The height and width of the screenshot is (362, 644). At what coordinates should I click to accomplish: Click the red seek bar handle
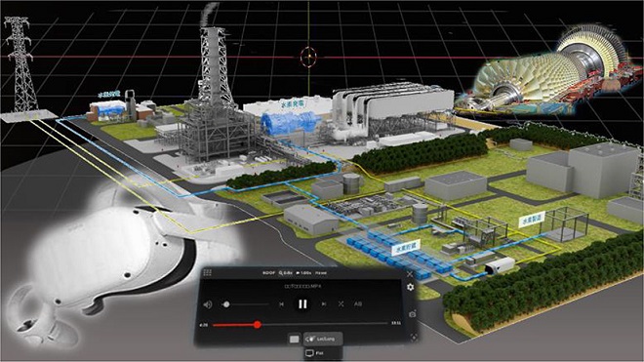point(257,325)
